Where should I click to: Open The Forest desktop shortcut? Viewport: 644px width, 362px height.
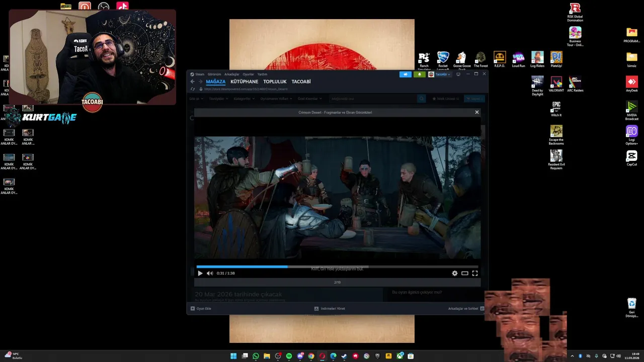coord(480,59)
